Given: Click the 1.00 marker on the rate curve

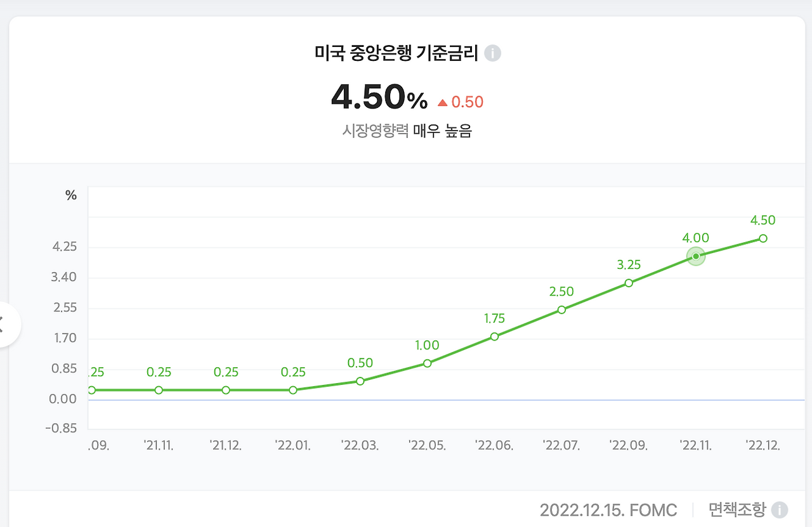Looking at the screenshot, I should click(428, 363).
